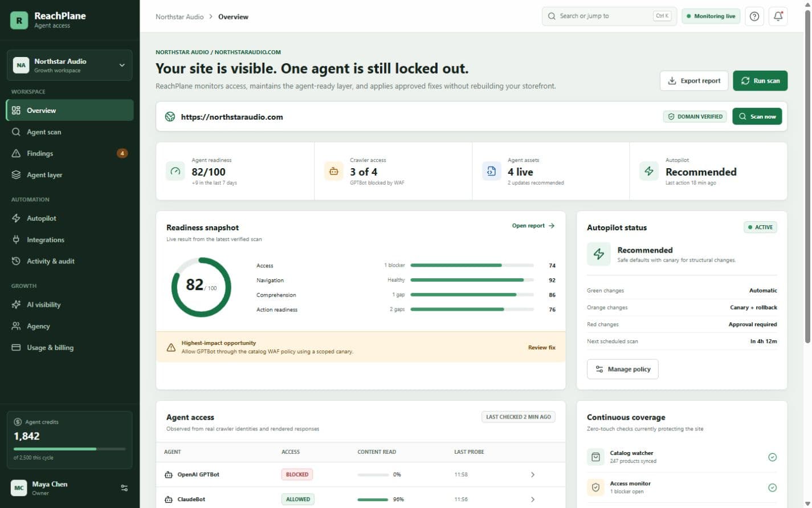812x508 pixels.
Task: Click the https://northstaraudio.com URL text
Action: (232, 117)
